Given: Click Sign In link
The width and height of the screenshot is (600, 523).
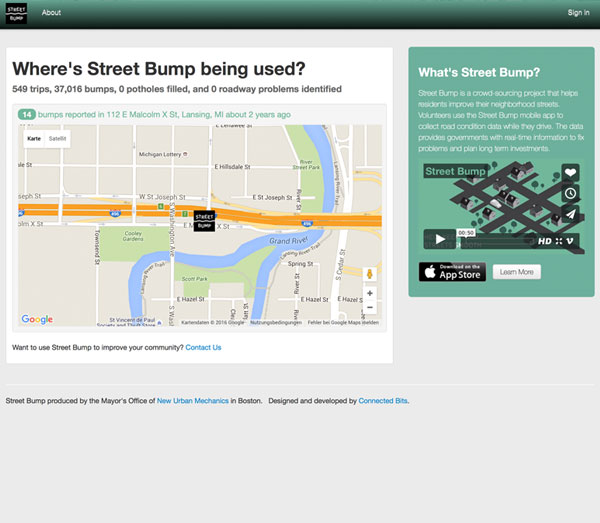Looking at the screenshot, I should click(x=578, y=13).
